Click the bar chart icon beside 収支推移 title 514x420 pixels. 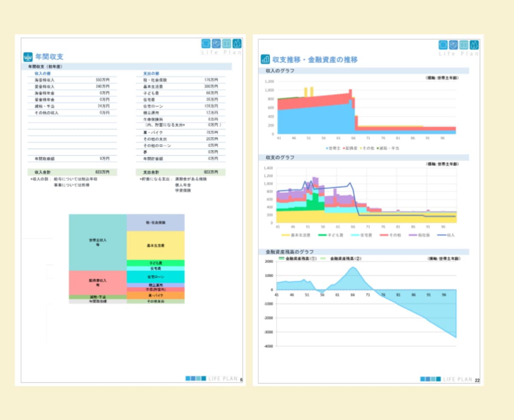coord(265,59)
